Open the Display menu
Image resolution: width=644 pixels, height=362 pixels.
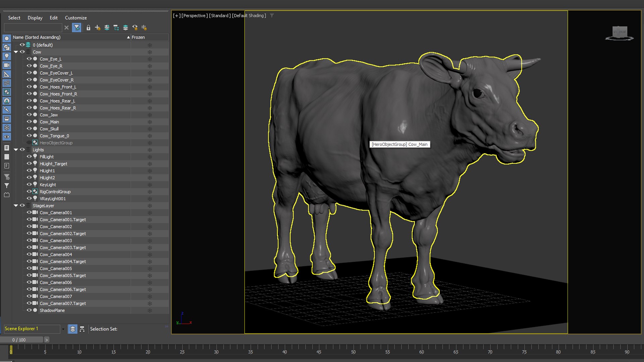[35, 18]
